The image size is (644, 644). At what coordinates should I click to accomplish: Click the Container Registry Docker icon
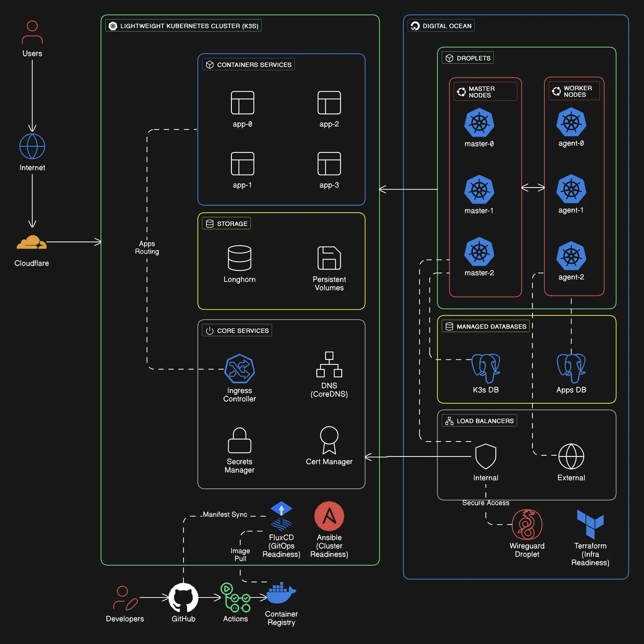coord(281,593)
